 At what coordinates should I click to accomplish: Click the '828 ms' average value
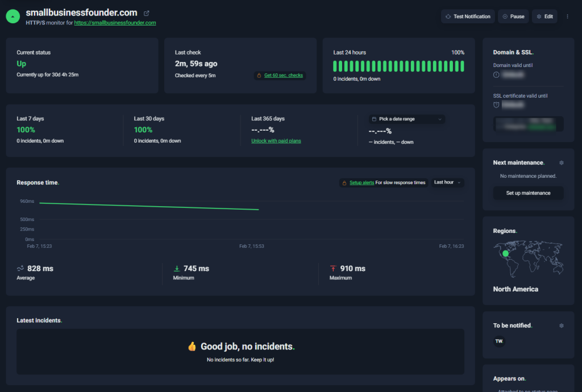pos(40,269)
